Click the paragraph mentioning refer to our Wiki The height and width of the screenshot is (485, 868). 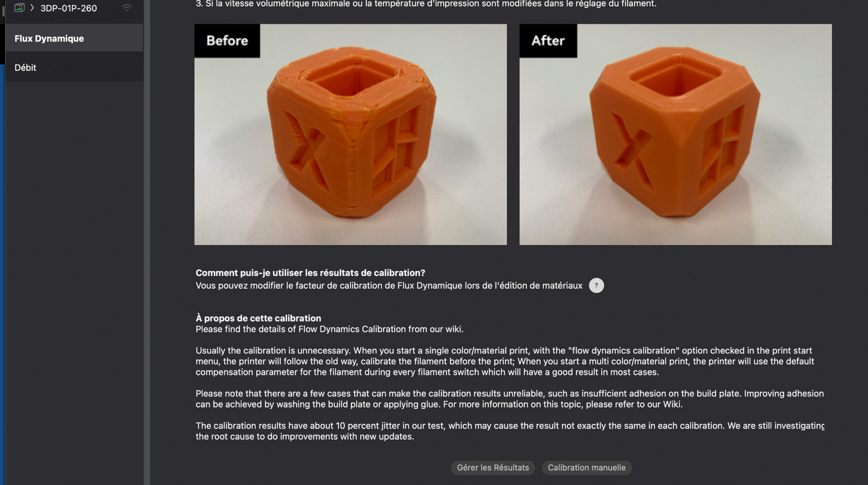tap(509, 399)
